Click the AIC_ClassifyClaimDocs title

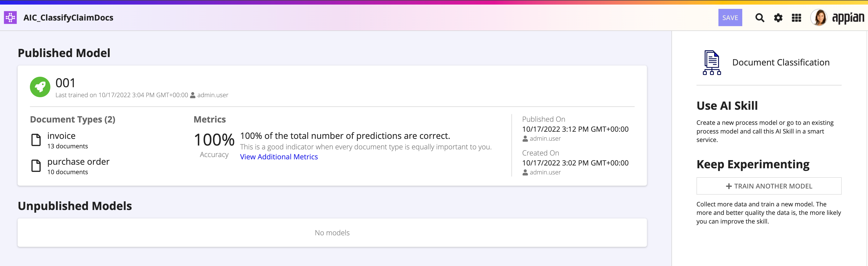(68, 18)
